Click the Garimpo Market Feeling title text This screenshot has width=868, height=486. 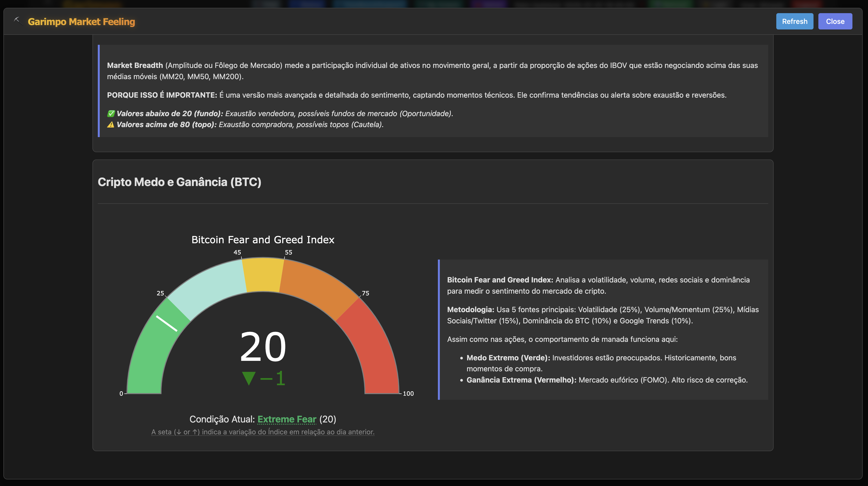[x=81, y=22]
